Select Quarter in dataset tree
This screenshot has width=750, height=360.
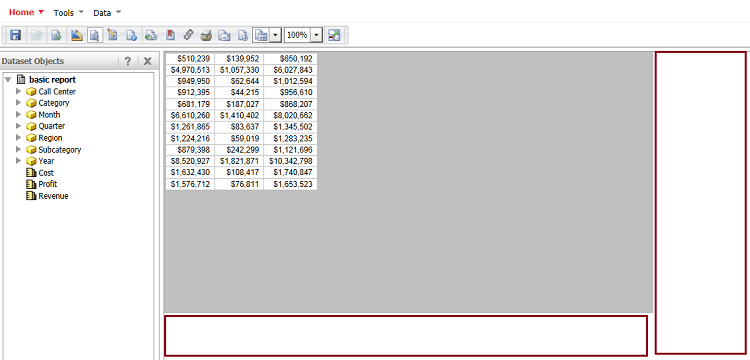52,126
